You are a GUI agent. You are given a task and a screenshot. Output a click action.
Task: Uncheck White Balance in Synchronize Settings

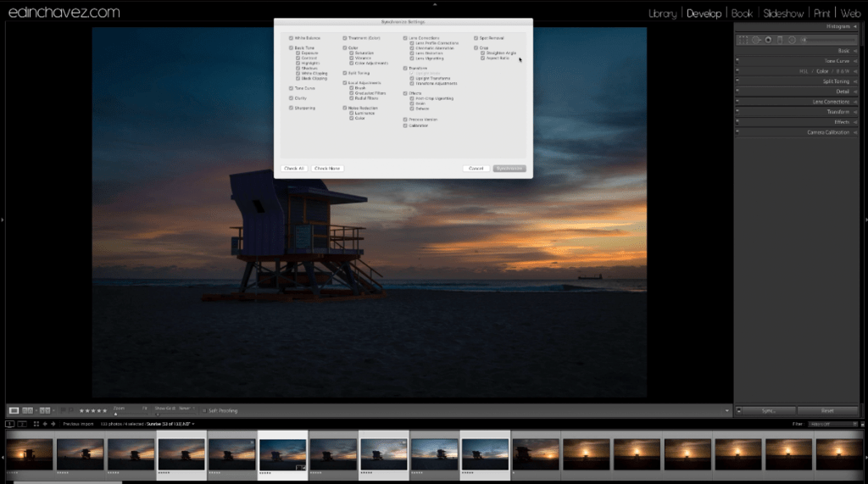click(292, 38)
